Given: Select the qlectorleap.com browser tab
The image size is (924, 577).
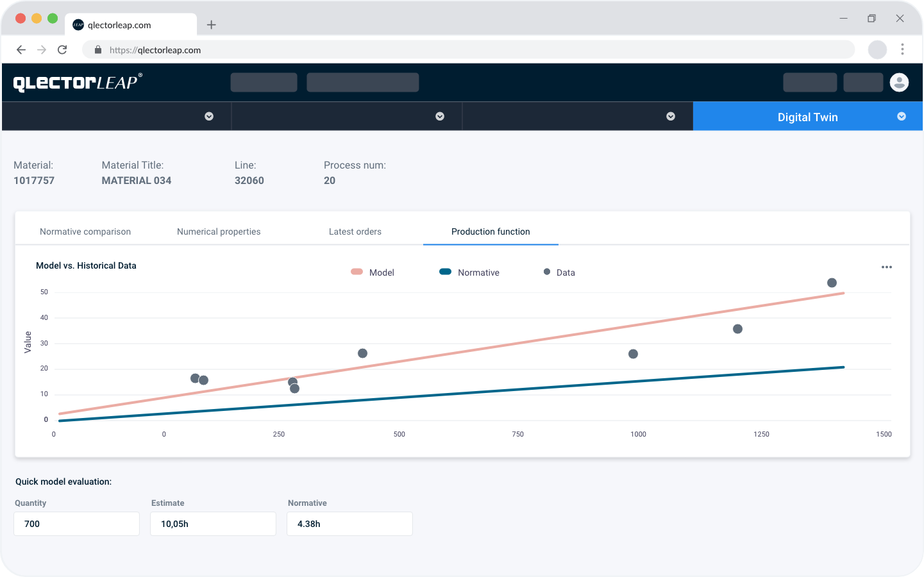Looking at the screenshot, I should pyautogui.click(x=131, y=25).
